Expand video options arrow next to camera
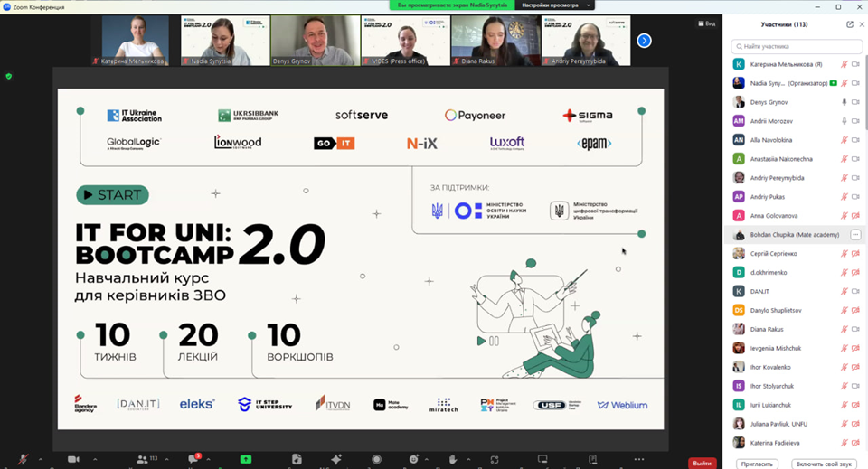This screenshot has width=868, height=469. click(95, 459)
